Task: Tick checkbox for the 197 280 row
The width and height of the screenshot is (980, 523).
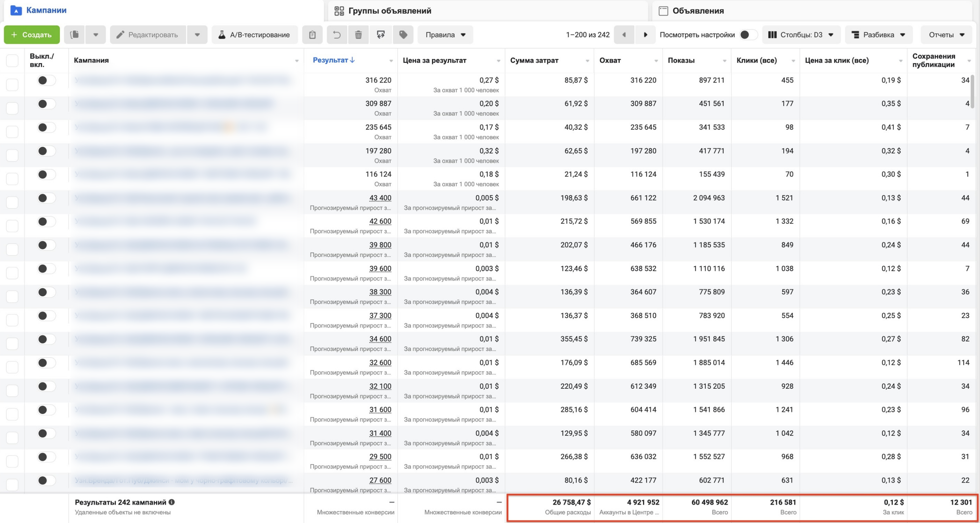Action: click(x=12, y=155)
